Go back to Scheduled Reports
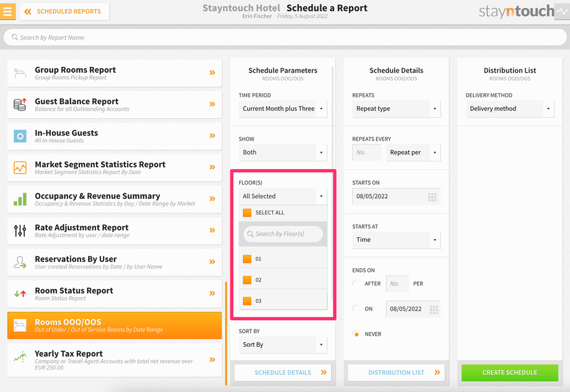Viewport: 570px width, 392px height. pos(64,12)
